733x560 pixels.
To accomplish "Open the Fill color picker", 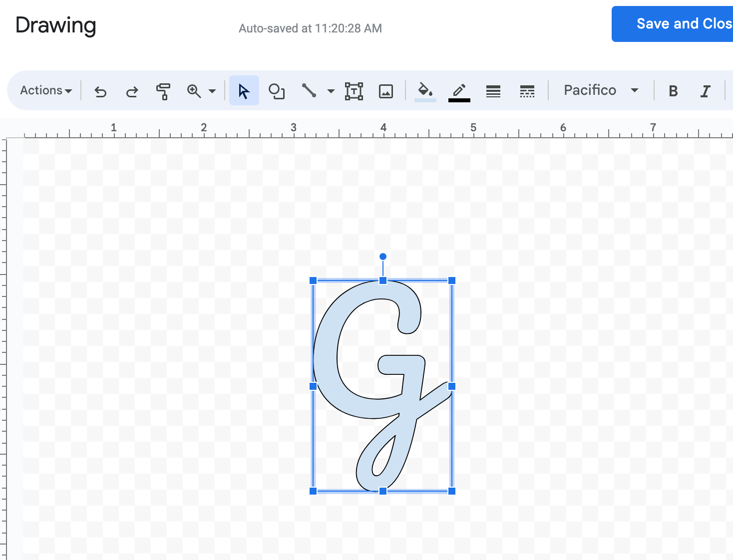I will [425, 91].
